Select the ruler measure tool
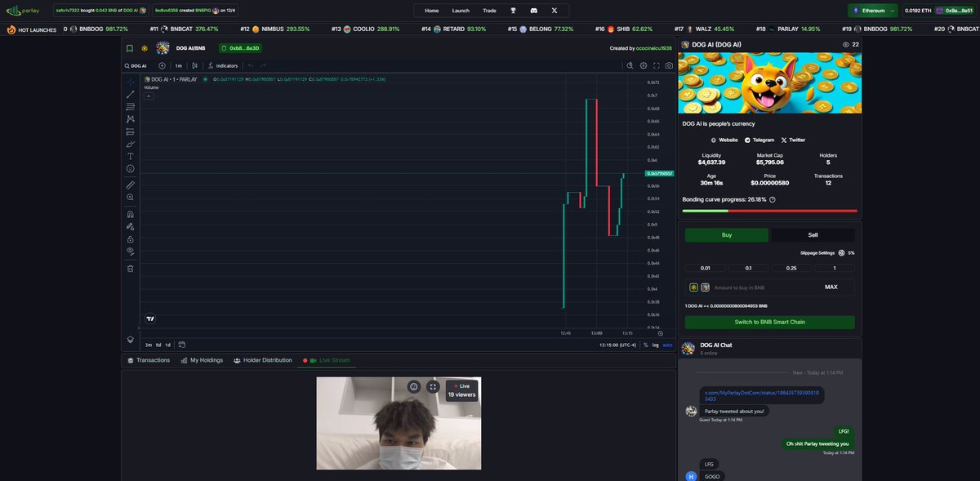Screen dimensions: 980x481 point(131,185)
